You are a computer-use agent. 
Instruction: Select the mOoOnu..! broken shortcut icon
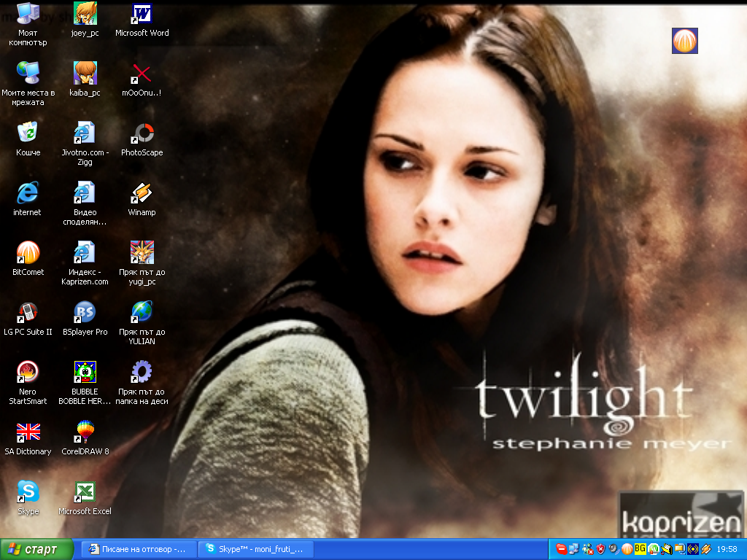(x=142, y=79)
